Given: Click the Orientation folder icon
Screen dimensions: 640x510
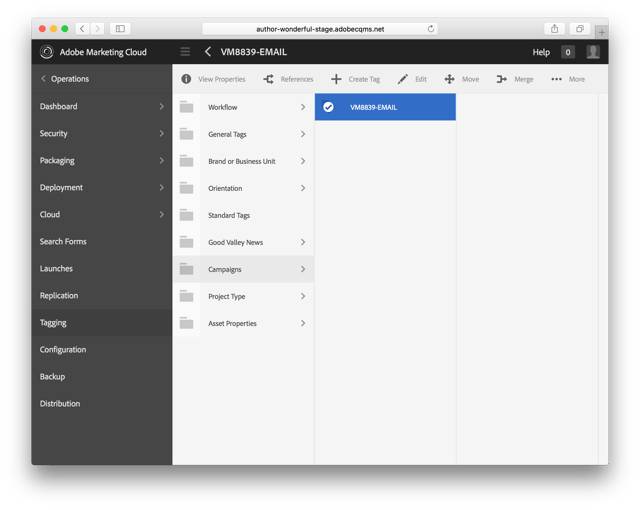Looking at the screenshot, I should point(187,188).
